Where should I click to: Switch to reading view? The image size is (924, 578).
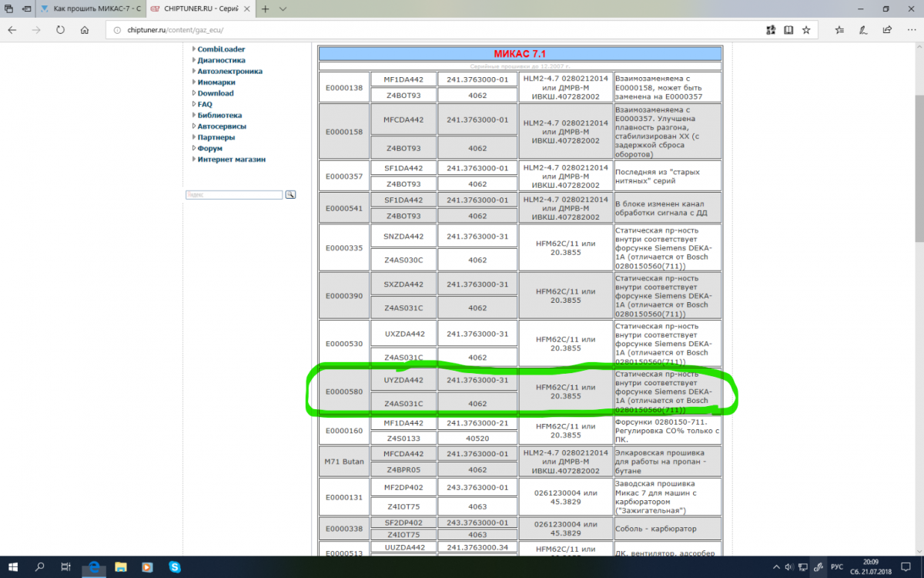click(788, 30)
